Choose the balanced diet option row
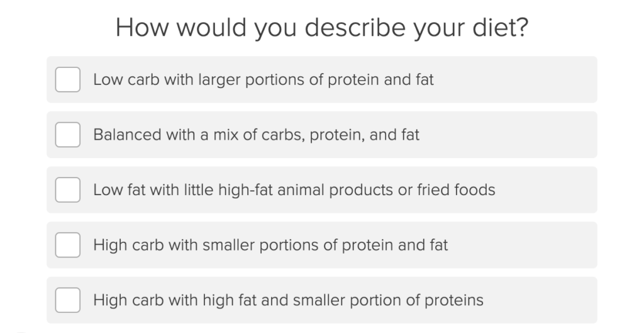 (322, 135)
